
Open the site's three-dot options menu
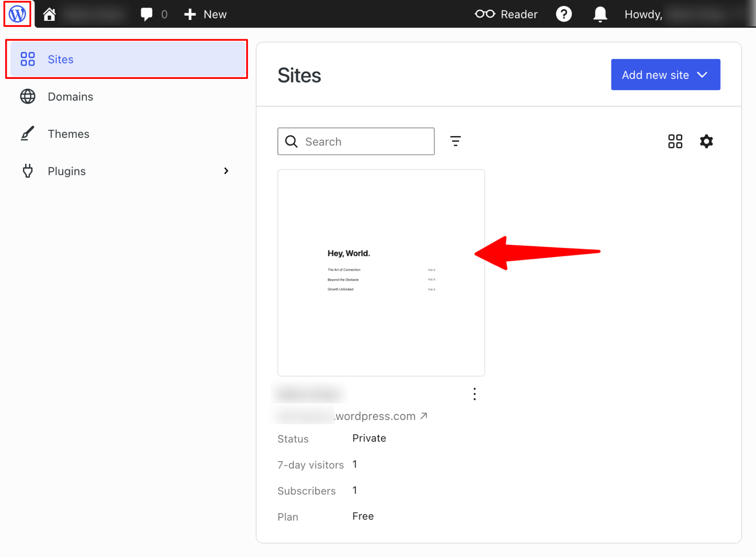pyautogui.click(x=474, y=394)
